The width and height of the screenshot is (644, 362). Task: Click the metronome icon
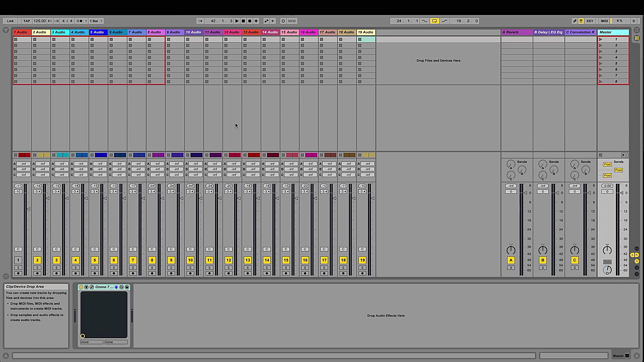click(79, 21)
